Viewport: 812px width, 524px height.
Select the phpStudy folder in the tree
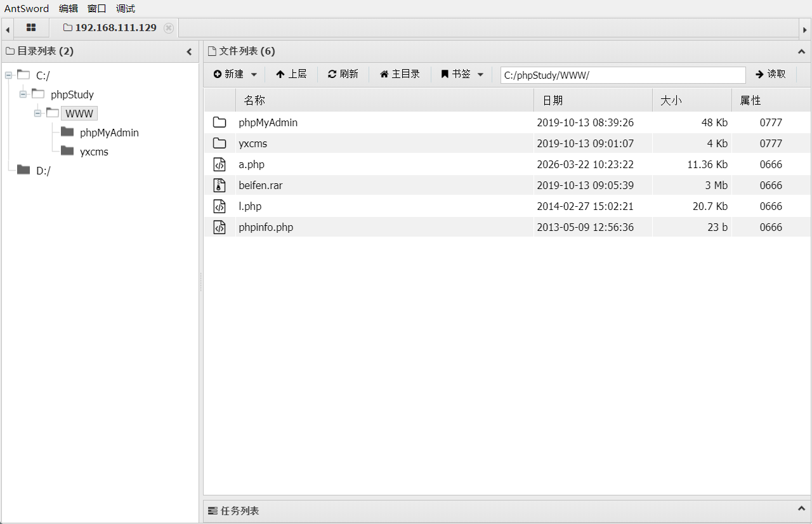click(72, 95)
